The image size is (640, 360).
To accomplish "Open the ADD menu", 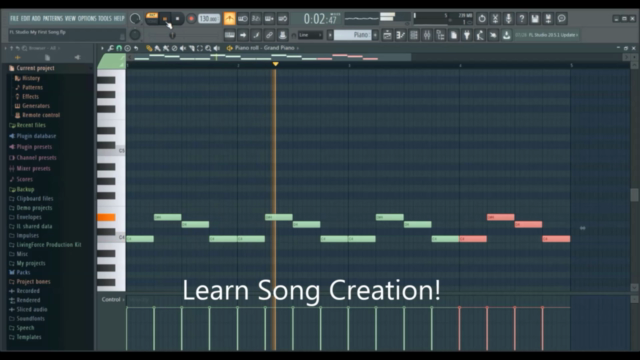I will click(x=36, y=18).
